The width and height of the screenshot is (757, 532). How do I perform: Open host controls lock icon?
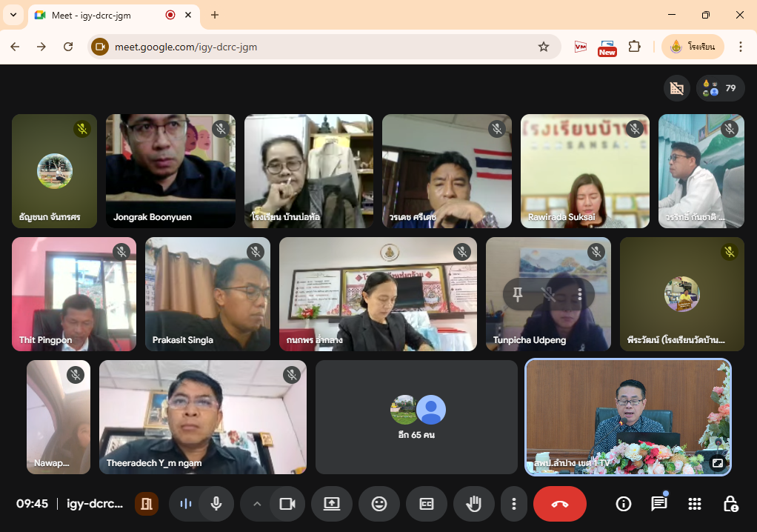(x=730, y=504)
